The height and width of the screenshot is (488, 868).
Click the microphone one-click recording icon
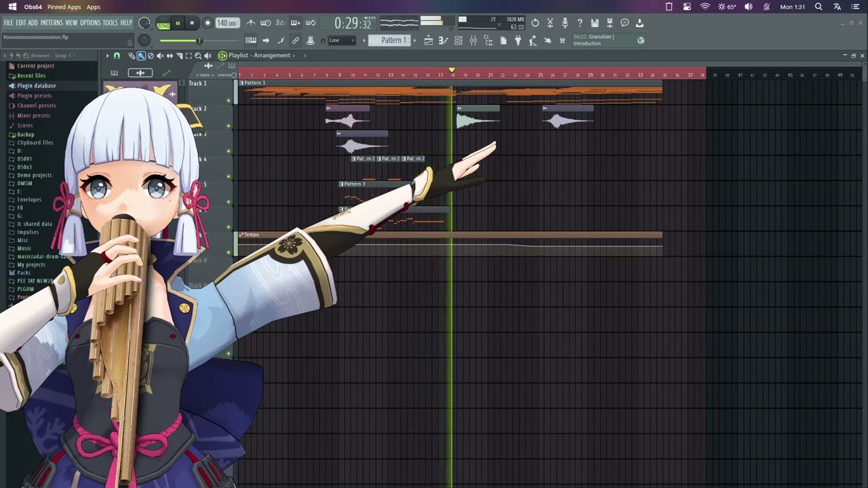click(565, 23)
